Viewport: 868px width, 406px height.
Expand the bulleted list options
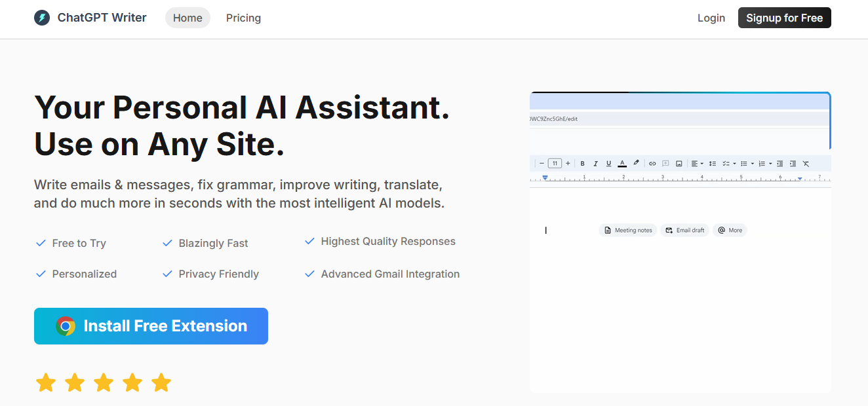pos(753,164)
